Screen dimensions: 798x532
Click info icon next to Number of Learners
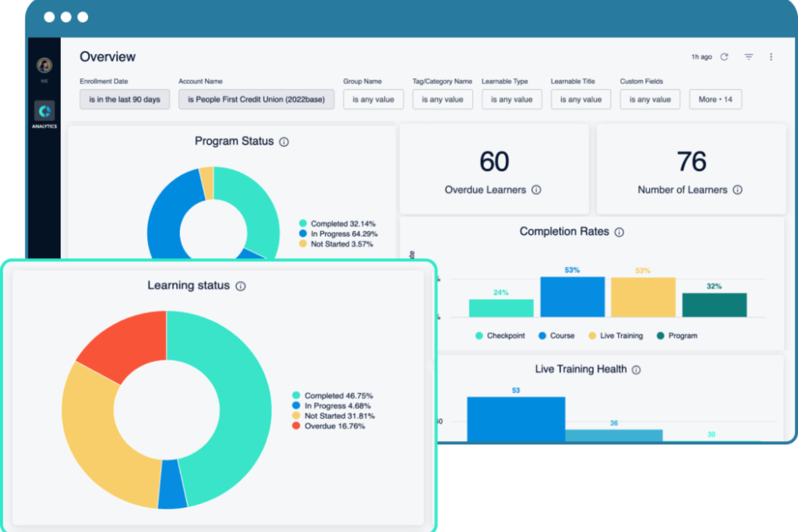738,190
